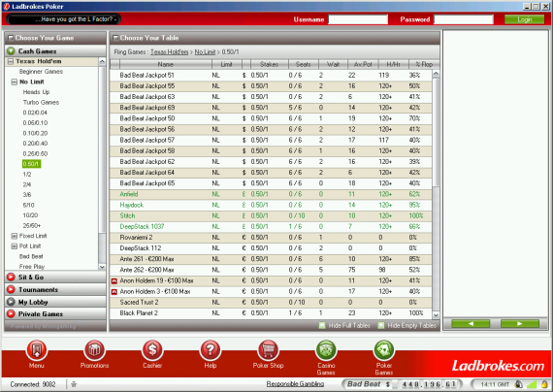This screenshot has width=553, height=392.
Task: Open the Poker Shop cart icon
Action: 268,350
